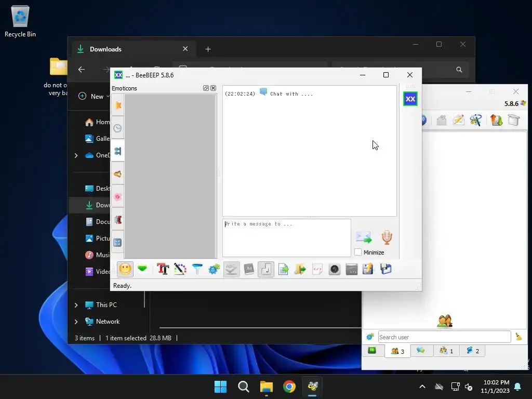Viewport: 532px width, 399px height.
Task: Open the tools icon in main BeeBEEP toolbar
Action: [476, 120]
